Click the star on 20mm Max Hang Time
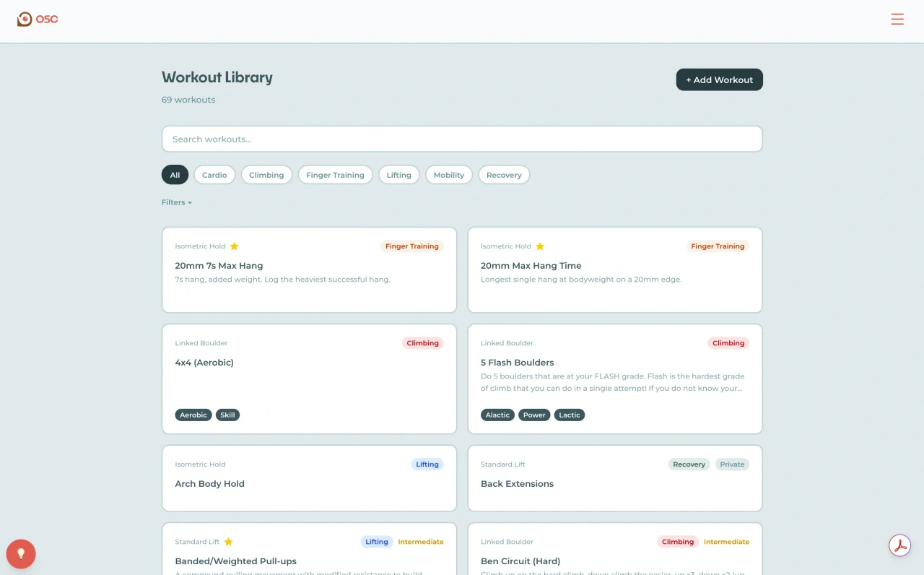The height and width of the screenshot is (575, 924). [540, 246]
